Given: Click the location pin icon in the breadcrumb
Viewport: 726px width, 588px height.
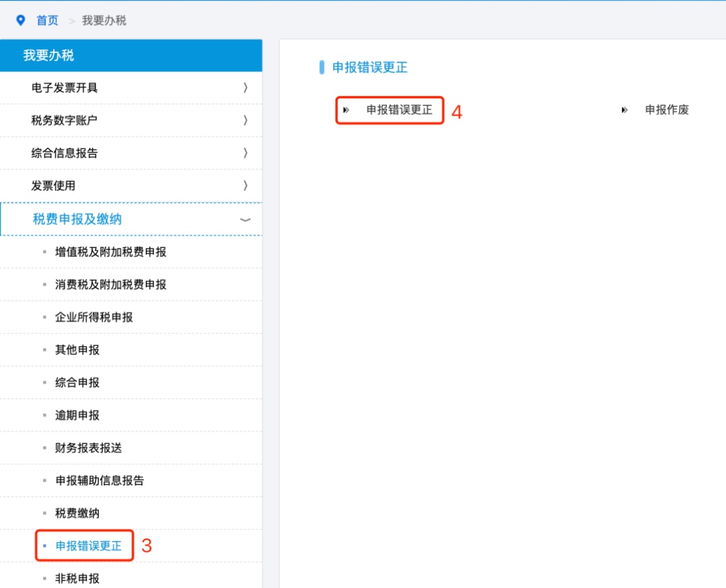Looking at the screenshot, I should click(x=22, y=20).
